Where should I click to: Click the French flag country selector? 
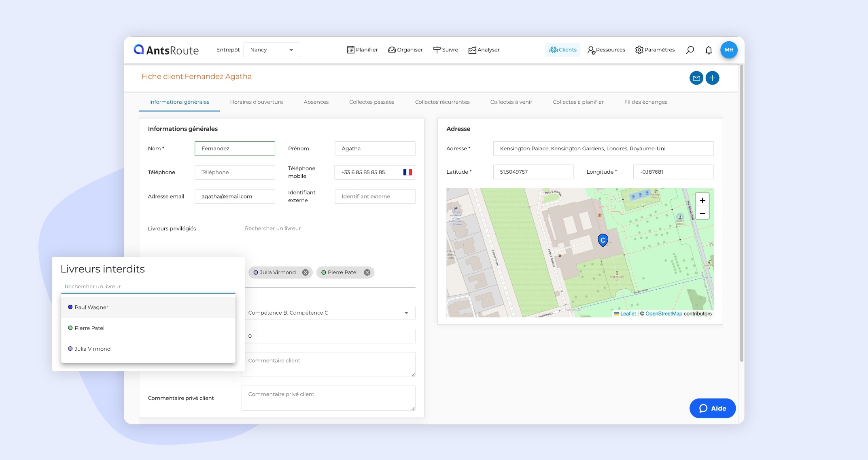407,172
